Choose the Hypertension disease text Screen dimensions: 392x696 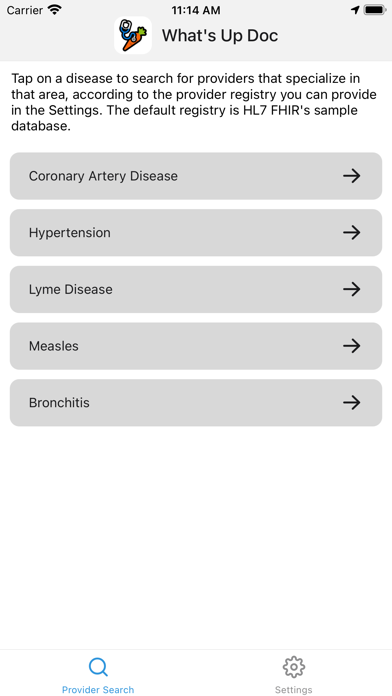pyautogui.click(x=70, y=233)
